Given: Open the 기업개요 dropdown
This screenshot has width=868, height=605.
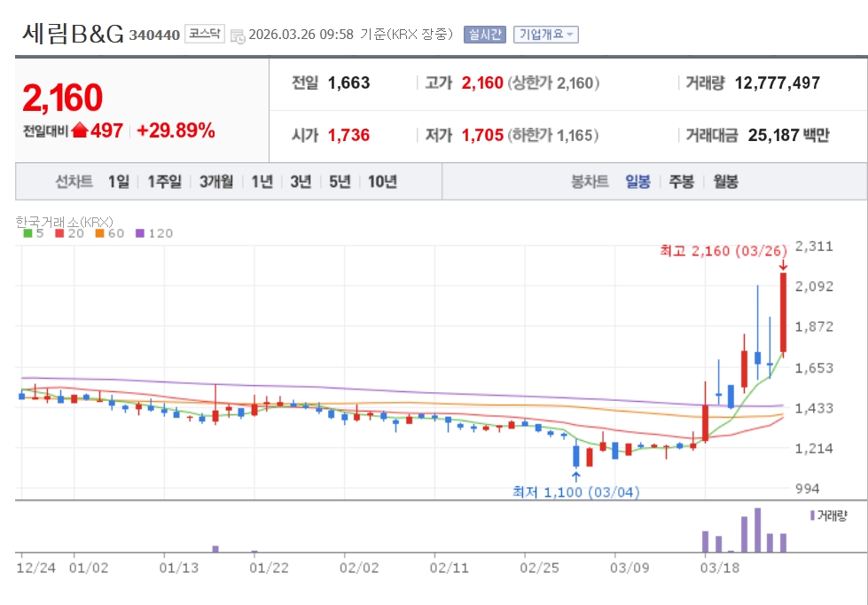Looking at the screenshot, I should (546, 35).
